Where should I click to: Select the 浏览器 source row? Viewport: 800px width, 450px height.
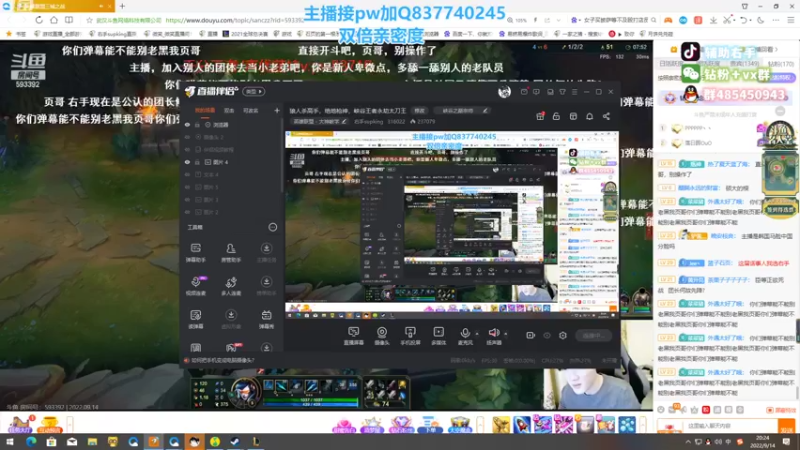[230, 124]
